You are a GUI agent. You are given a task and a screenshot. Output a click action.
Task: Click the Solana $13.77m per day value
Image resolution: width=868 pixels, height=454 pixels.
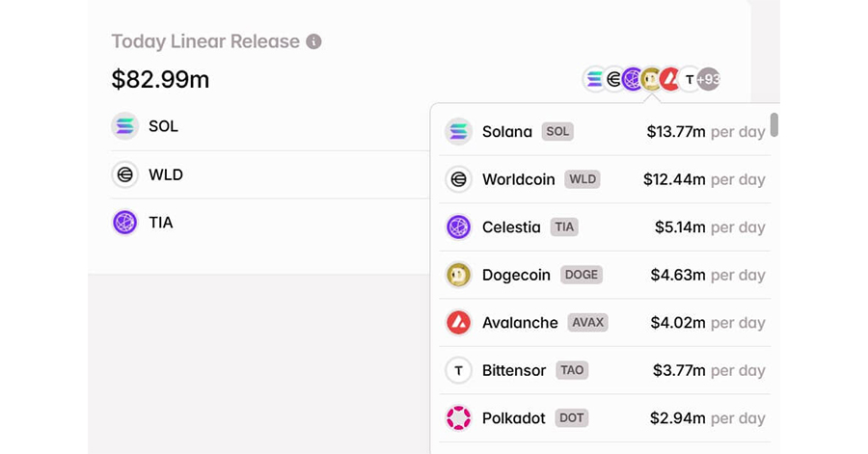(x=706, y=132)
